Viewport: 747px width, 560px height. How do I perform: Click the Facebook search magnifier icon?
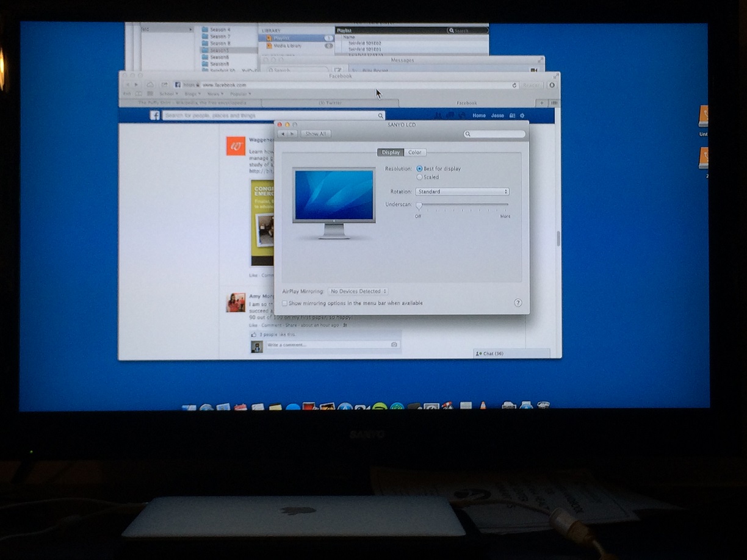coord(380,115)
